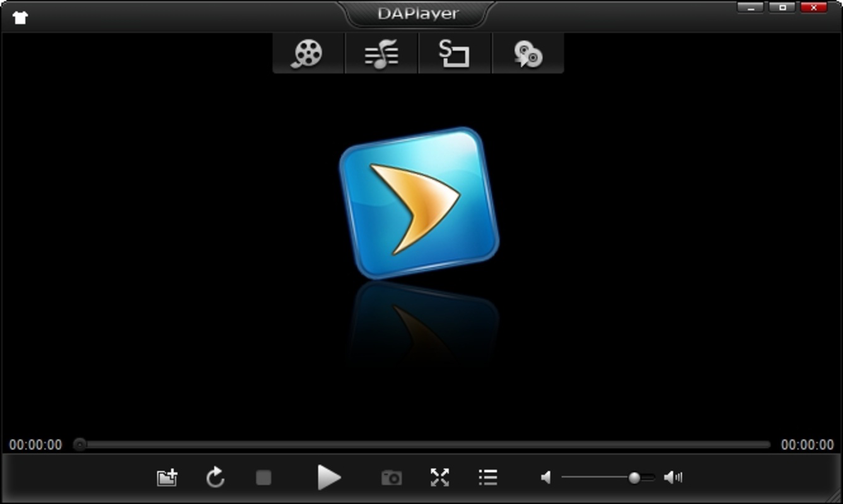Load subtitles with the S subtitle icon
843x504 pixels.
pos(455,54)
